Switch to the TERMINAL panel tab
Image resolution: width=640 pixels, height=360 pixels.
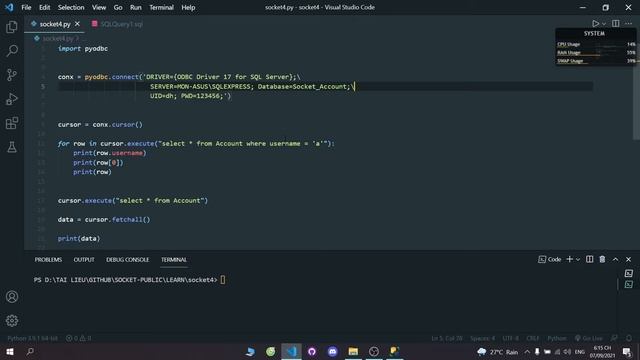[x=174, y=260]
